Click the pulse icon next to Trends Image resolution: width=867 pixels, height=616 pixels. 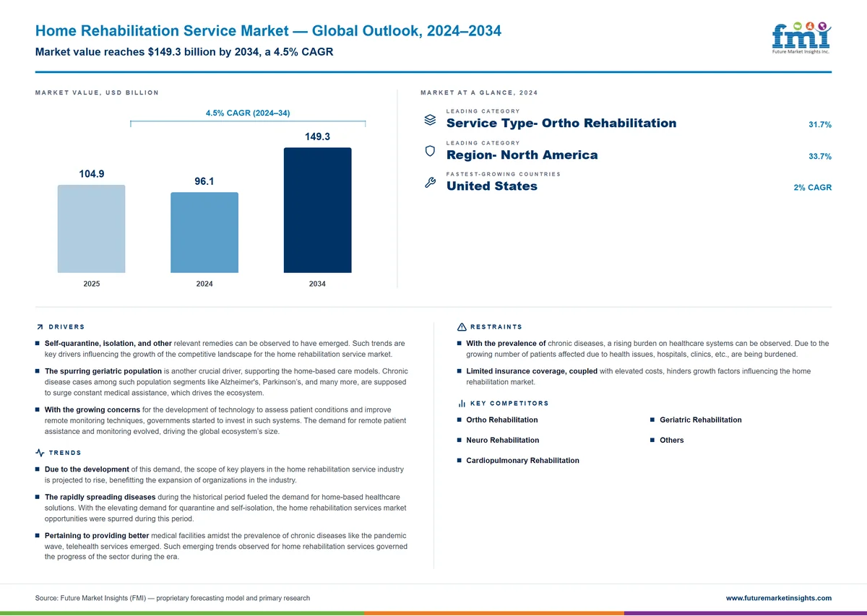40,453
